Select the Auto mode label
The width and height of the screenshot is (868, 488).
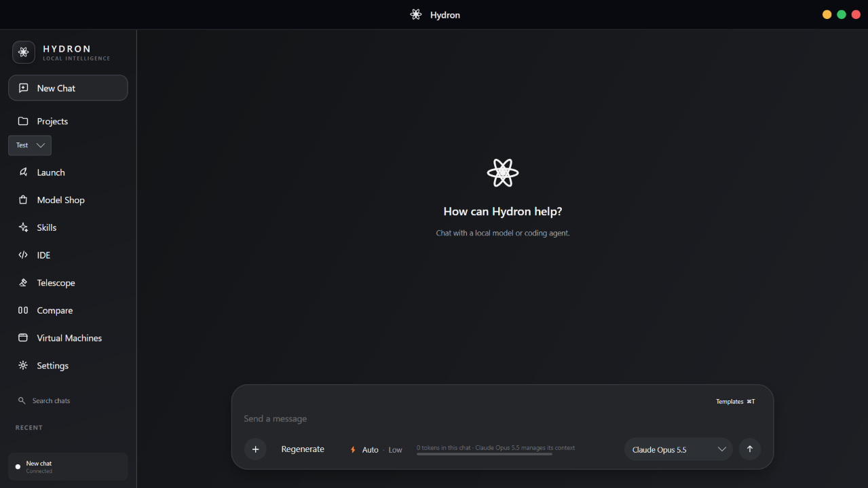[x=371, y=450]
